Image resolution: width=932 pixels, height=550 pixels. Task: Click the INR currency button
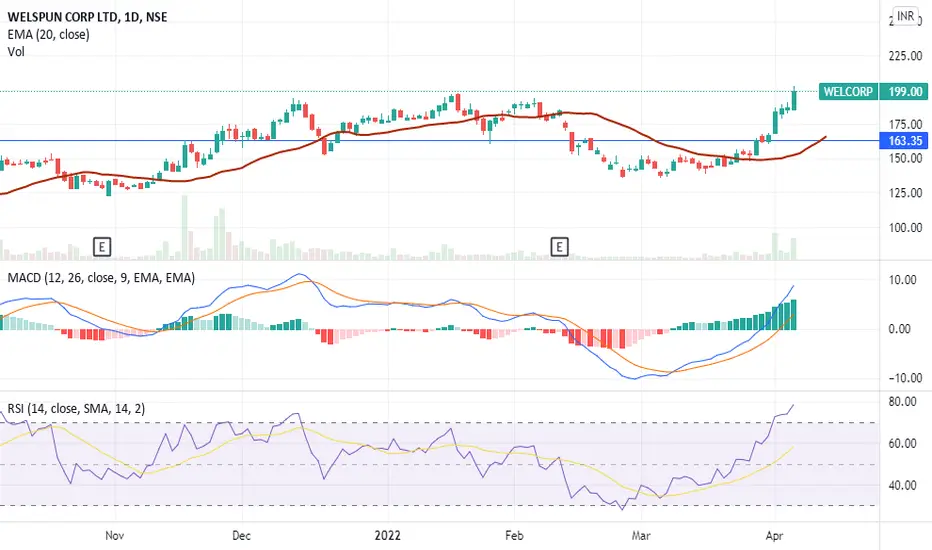click(x=905, y=16)
